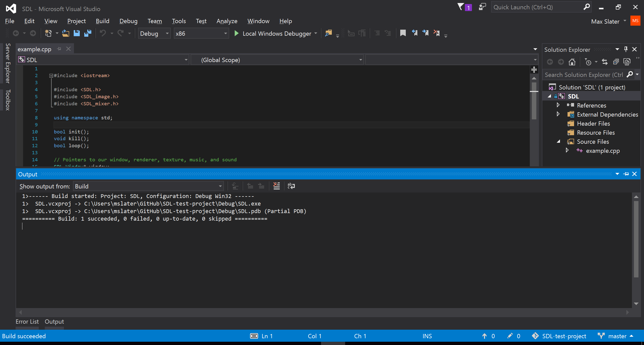Click the MS account avatar
644x345 pixels.
pyautogui.click(x=635, y=21)
